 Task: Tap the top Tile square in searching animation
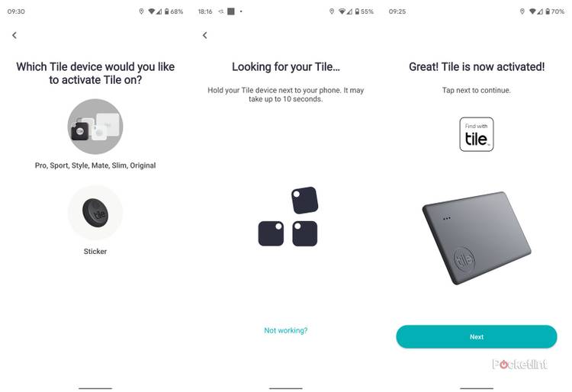click(x=304, y=200)
